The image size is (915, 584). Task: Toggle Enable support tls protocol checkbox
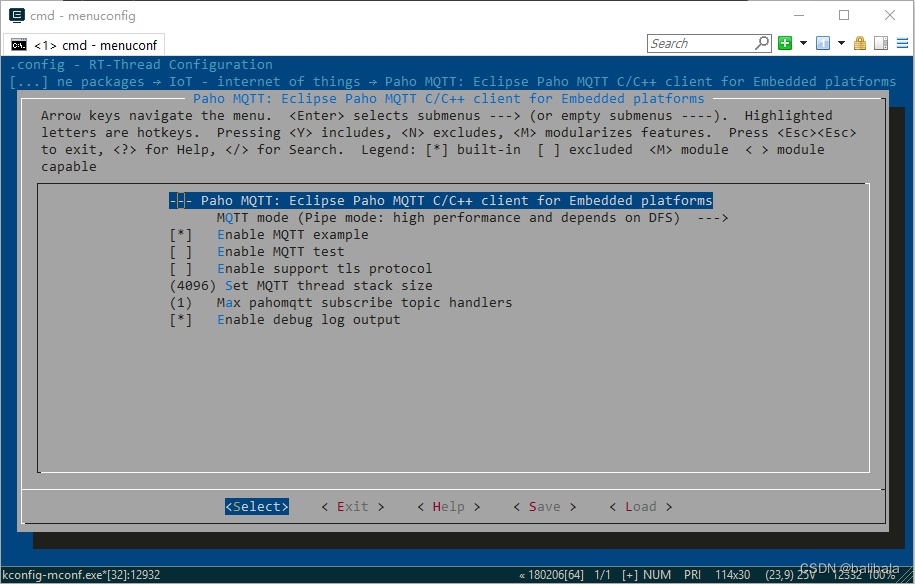tap(180, 268)
